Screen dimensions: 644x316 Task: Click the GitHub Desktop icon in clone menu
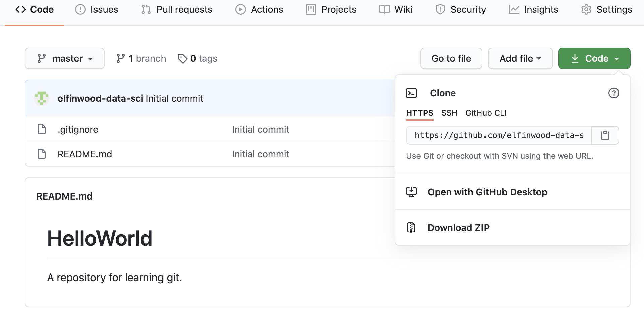pos(411,192)
